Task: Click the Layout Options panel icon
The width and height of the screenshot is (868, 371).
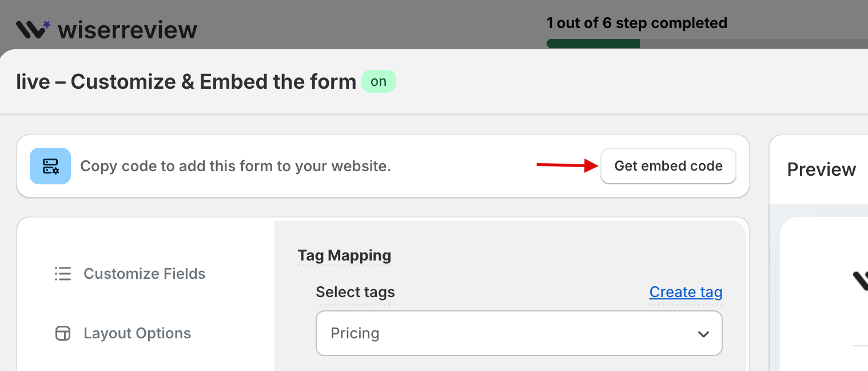Action: [63, 333]
